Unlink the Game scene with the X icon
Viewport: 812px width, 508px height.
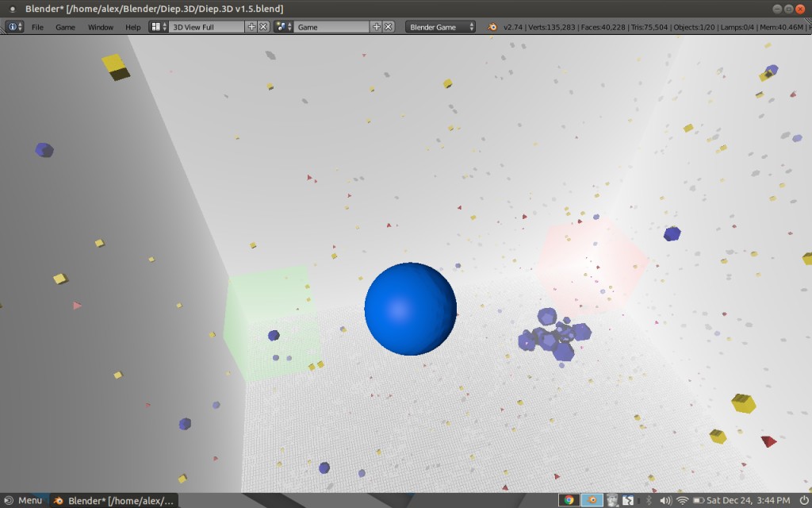coord(388,26)
